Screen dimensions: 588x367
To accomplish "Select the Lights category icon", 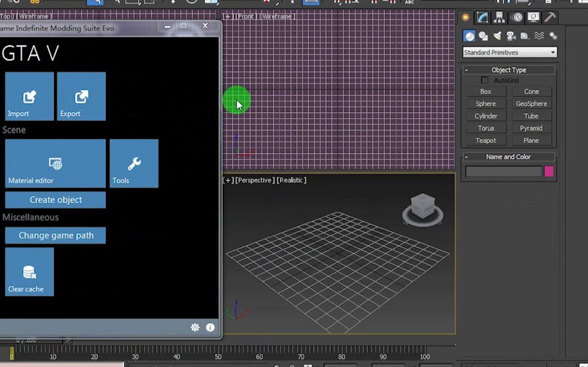I will click(497, 36).
